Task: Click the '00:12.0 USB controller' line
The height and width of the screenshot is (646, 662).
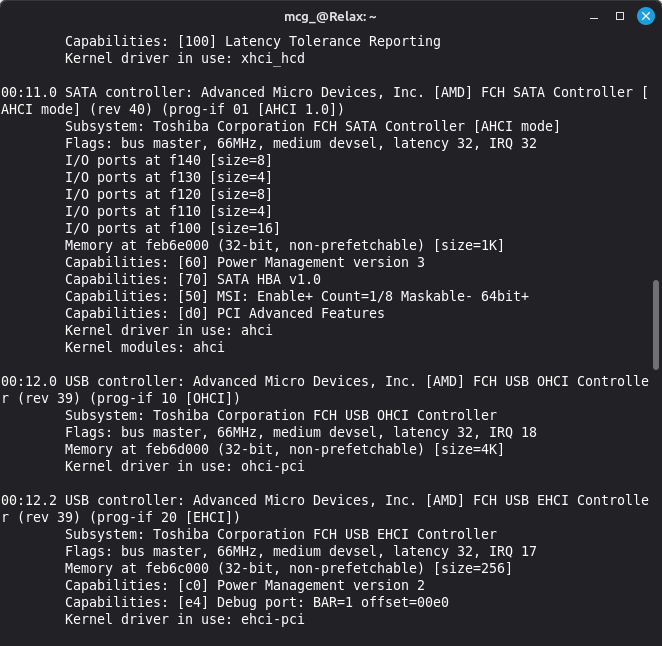Action: click(x=325, y=381)
